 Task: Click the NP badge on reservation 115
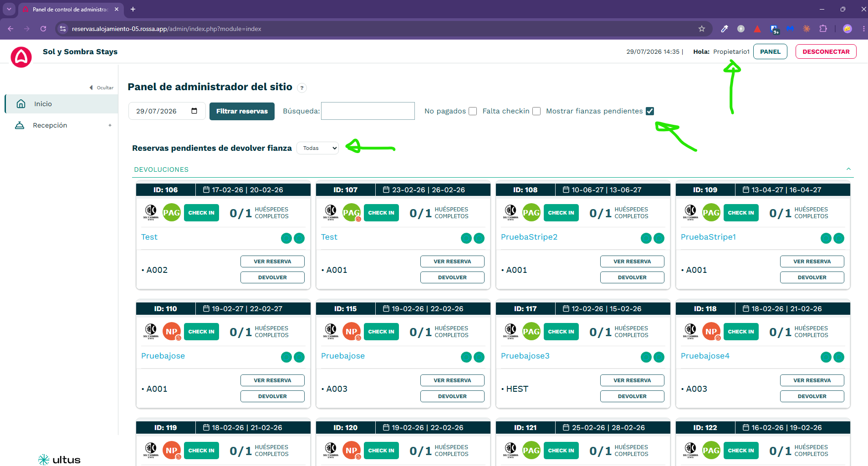(x=352, y=332)
